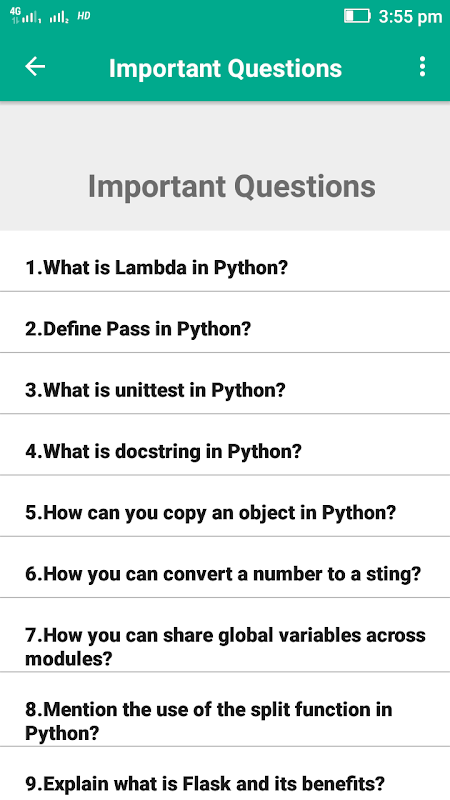Tap the back arrow icon
Image resolution: width=450 pixels, height=800 pixels.
(35, 67)
